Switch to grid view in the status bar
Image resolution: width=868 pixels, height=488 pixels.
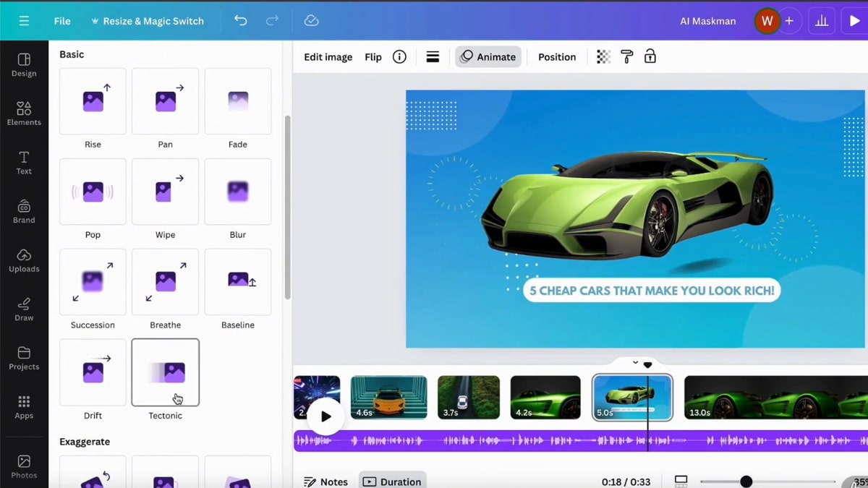680,479
